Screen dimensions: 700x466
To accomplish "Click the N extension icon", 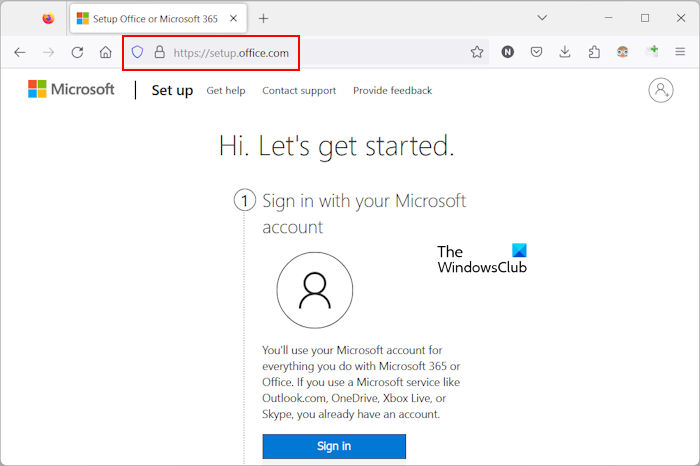I will pos(508,52).
